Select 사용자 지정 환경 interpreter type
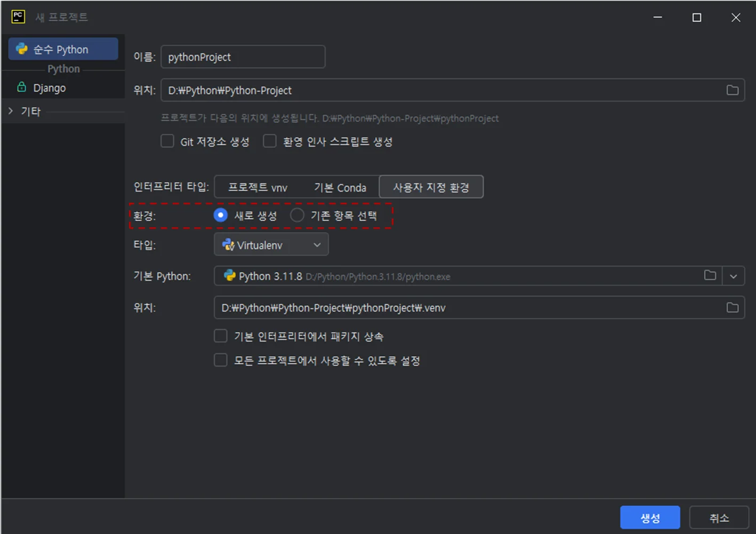Image resolution: width=756 pixels, height=534 pixels. pyautogui.click(x=431, y=187)
